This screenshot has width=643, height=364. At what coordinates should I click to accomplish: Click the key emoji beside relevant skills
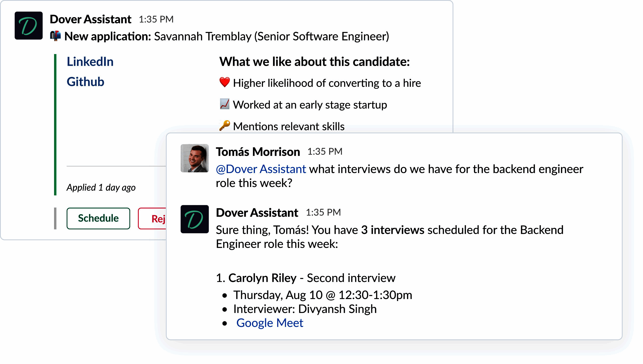224,125
